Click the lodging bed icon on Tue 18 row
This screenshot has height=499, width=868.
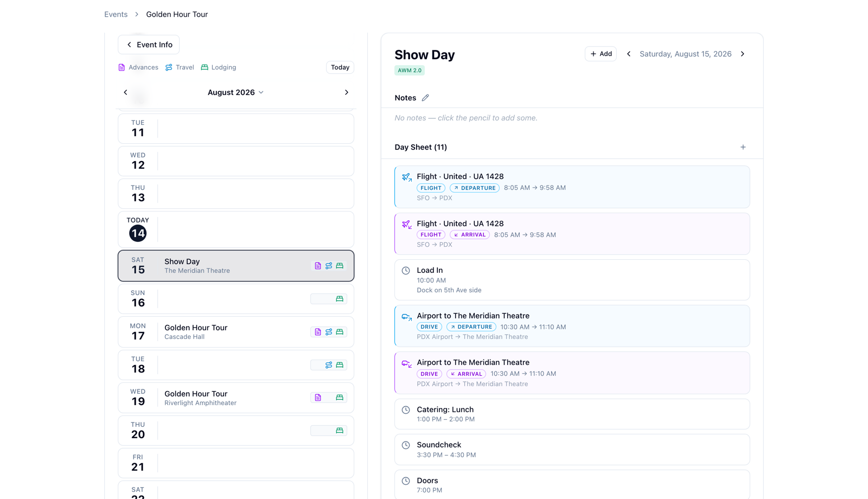pyautogui.click(x=340, y=365)
